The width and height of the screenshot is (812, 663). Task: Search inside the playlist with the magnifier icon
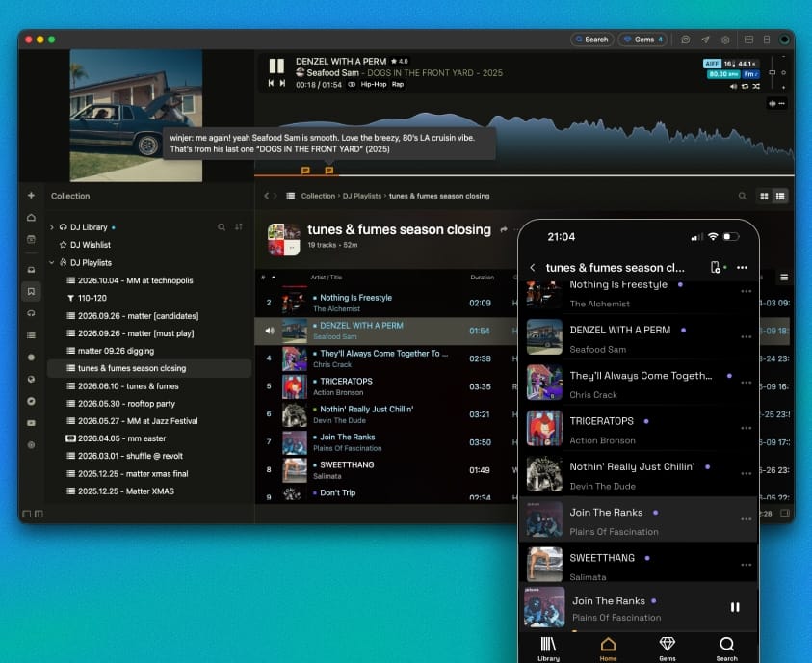click(x=742, y=196)
